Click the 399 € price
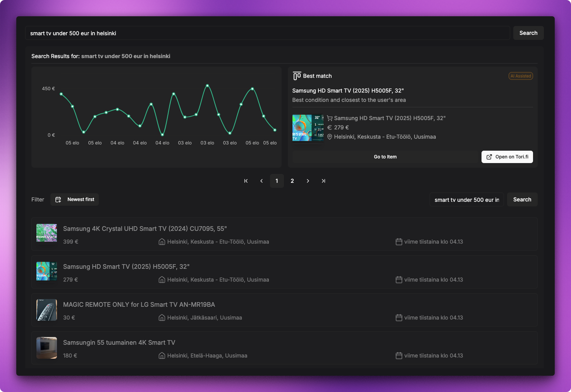 71,242
